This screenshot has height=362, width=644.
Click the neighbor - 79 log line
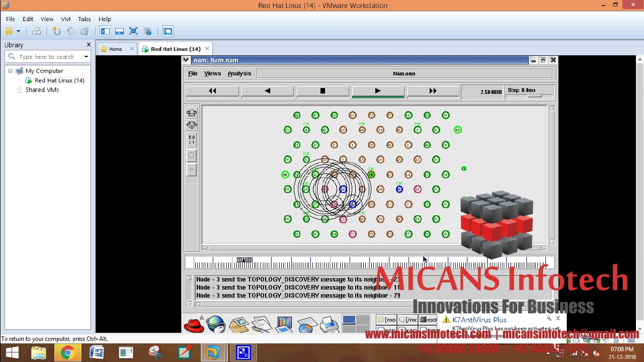coord(298,296)
